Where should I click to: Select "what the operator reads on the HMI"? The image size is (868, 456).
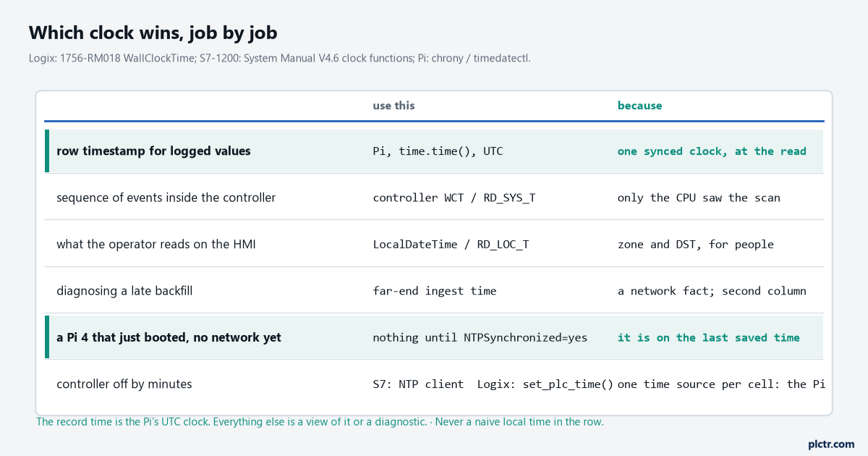point(156,245)
